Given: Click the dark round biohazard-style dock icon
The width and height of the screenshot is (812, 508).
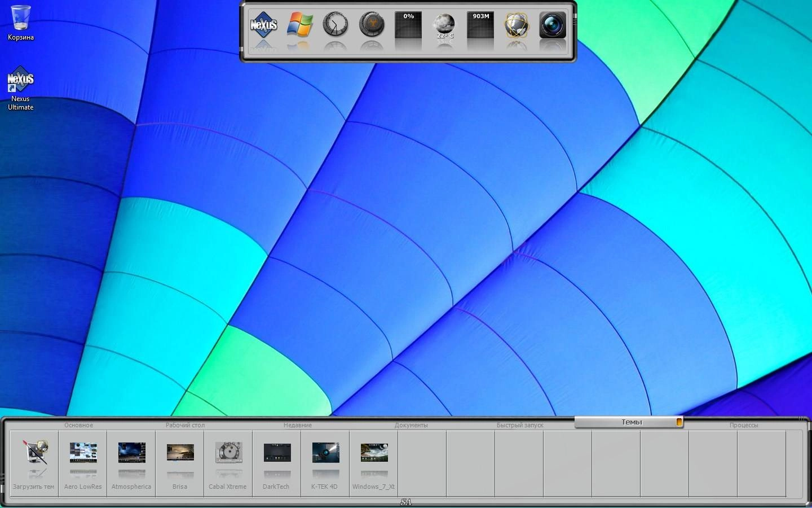Looking at the screenshot, I should click(x=372, y=25).
